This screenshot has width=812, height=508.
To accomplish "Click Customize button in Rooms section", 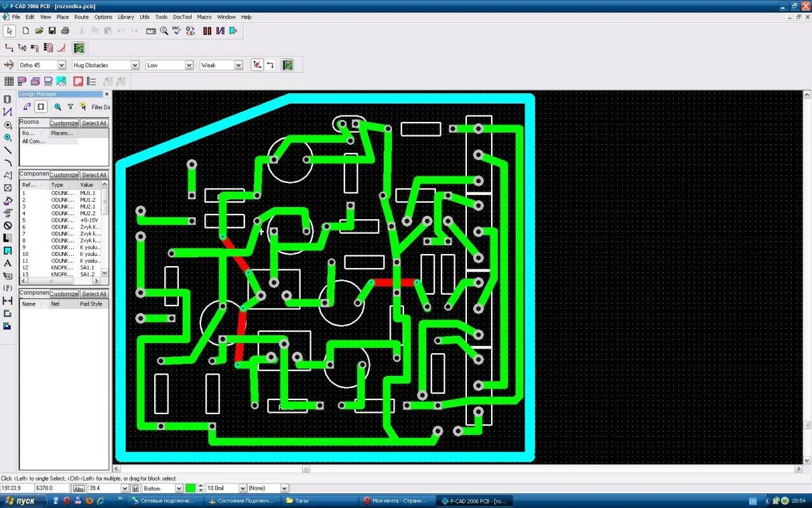I will [x=64, y=123].
